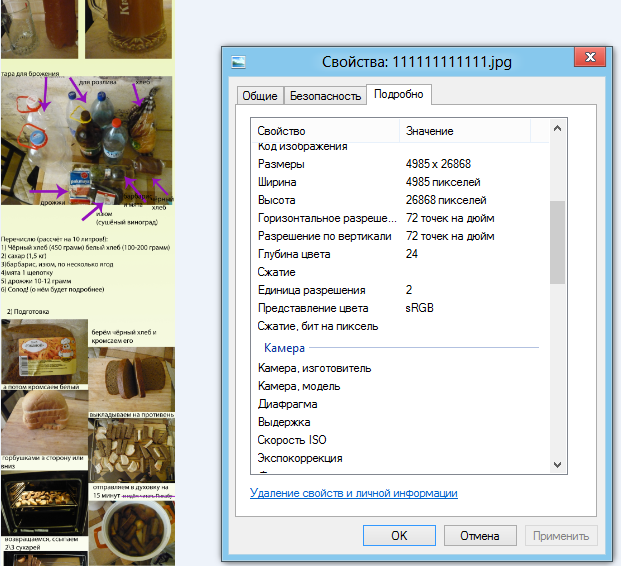This screenshot has width=621, height=566.
Task: Click the packaged black bread photo
Action: [44, 351]
